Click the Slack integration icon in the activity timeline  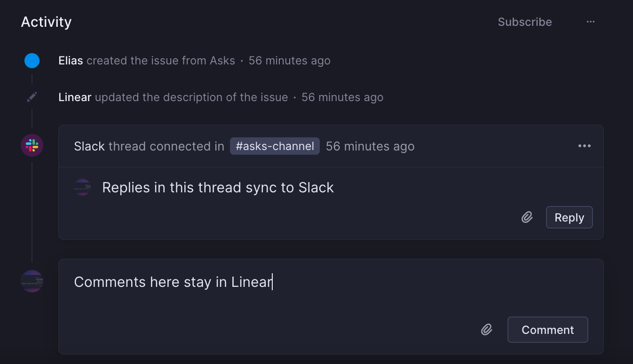point(32,145)
